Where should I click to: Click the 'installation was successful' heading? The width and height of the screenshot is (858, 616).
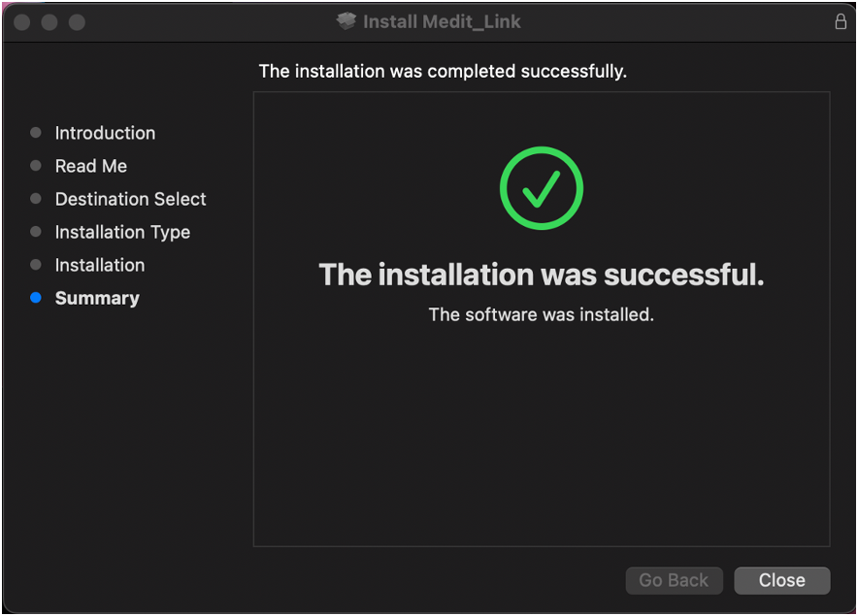click(x=542, y=275)
